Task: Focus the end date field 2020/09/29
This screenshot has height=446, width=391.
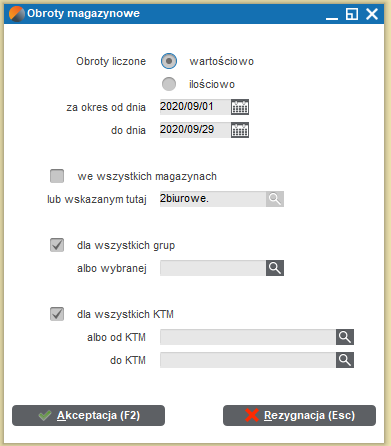Action: tap(195, 130)
